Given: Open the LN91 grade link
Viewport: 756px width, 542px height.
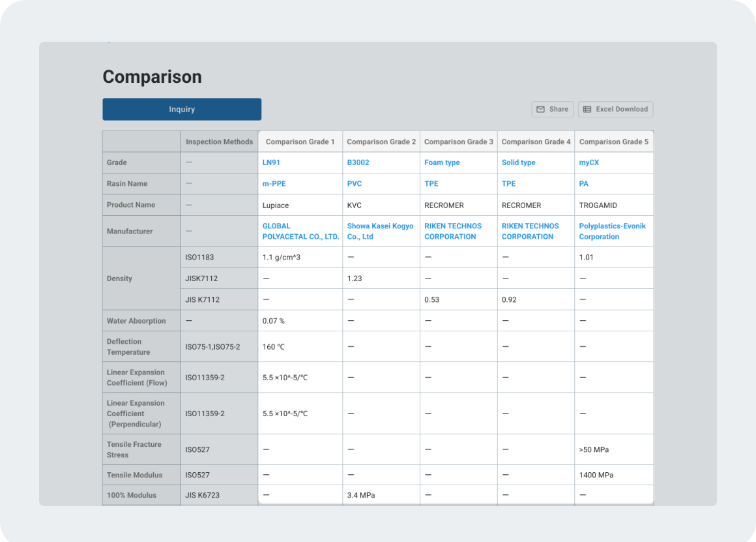Looking at the screenshot, I should click(271, 162).
